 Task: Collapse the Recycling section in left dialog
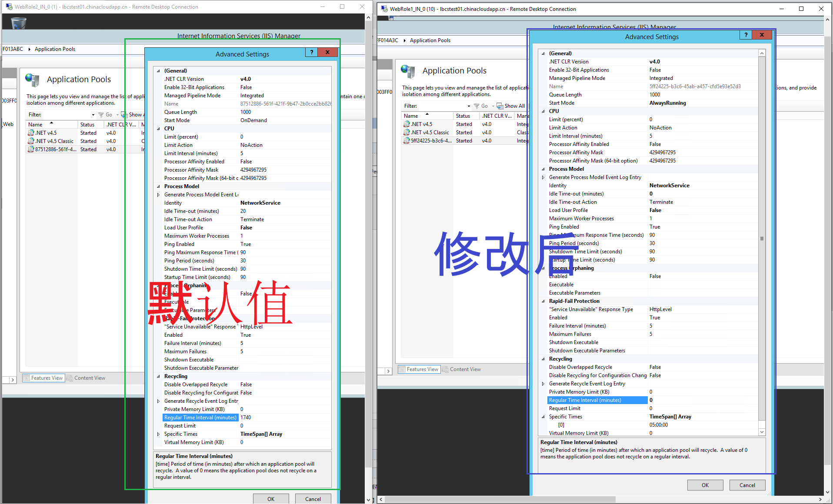tap(158, 376)
